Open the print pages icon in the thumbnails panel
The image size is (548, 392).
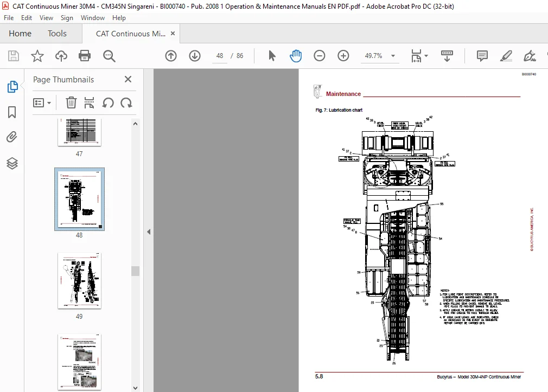point(89,102)
